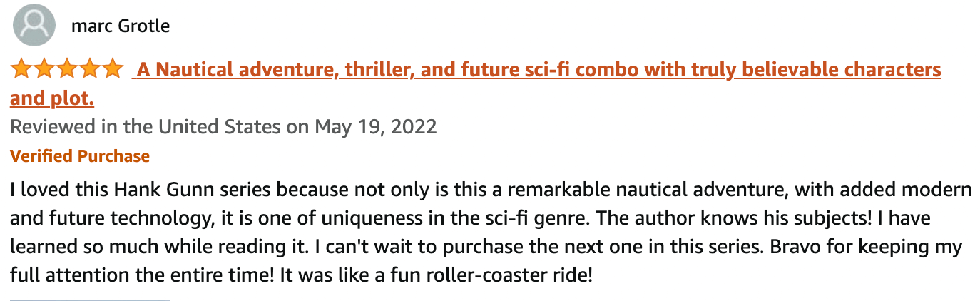
Task: Click the second orange rating star
Action: pyautogui.click(x=44, y=69)
